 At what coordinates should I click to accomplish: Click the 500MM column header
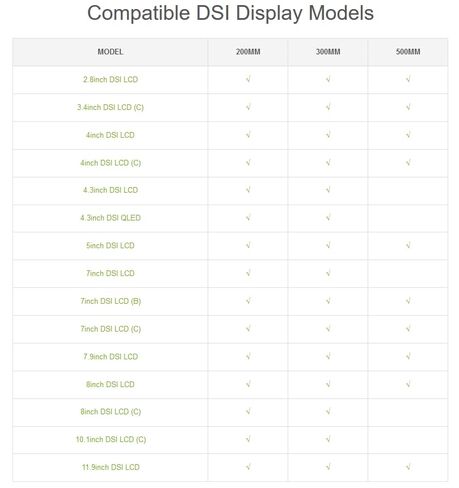[408, 52]
